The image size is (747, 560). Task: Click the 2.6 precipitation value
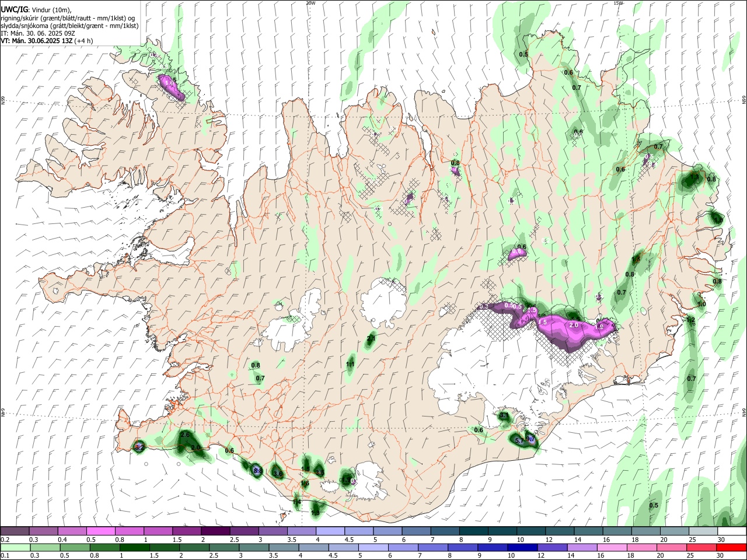click(185, 435)
